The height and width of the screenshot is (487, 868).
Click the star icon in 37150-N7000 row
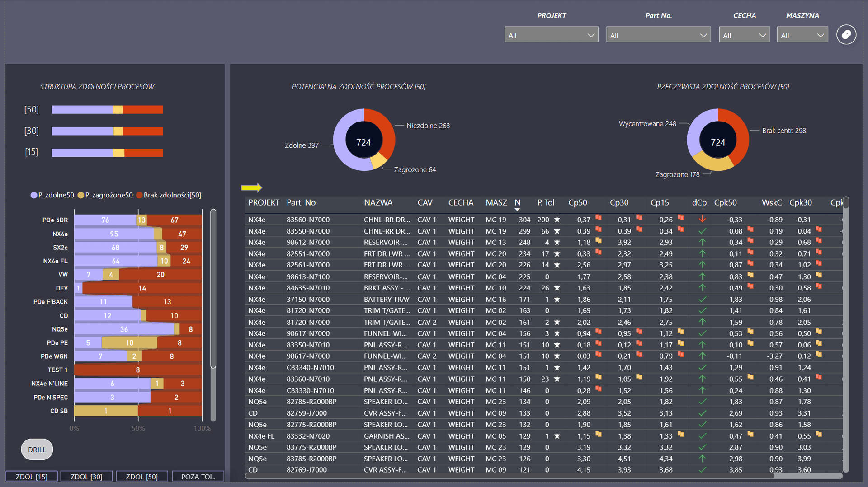click(x=557, y=299)
